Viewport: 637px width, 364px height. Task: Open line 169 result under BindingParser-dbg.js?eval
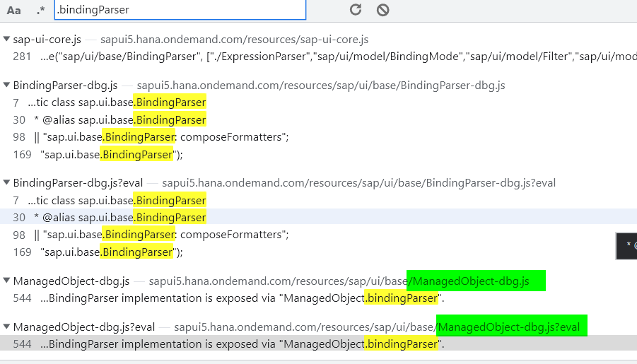coord(318,252)
